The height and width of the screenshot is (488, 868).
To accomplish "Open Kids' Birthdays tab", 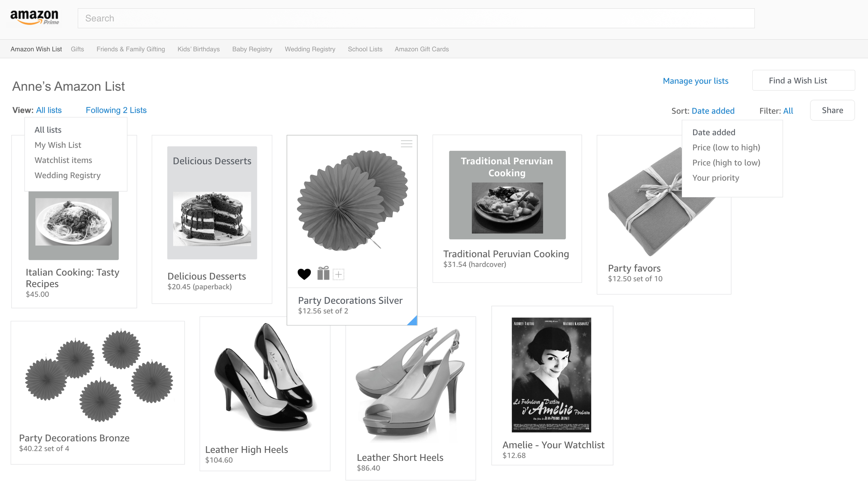I will [x=199, y=49].
